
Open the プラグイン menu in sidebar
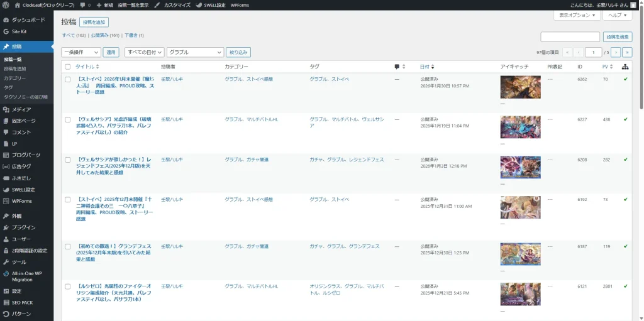point(23,227)
